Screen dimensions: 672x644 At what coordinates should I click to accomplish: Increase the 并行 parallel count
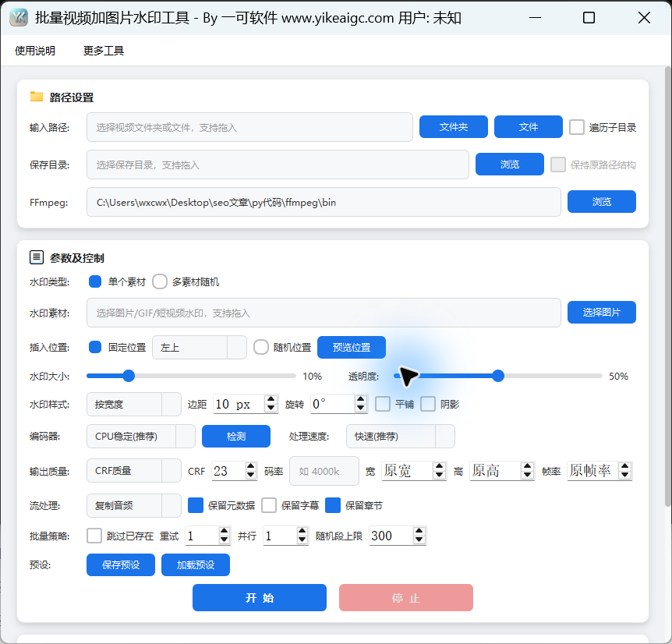[x=302, y=531]
